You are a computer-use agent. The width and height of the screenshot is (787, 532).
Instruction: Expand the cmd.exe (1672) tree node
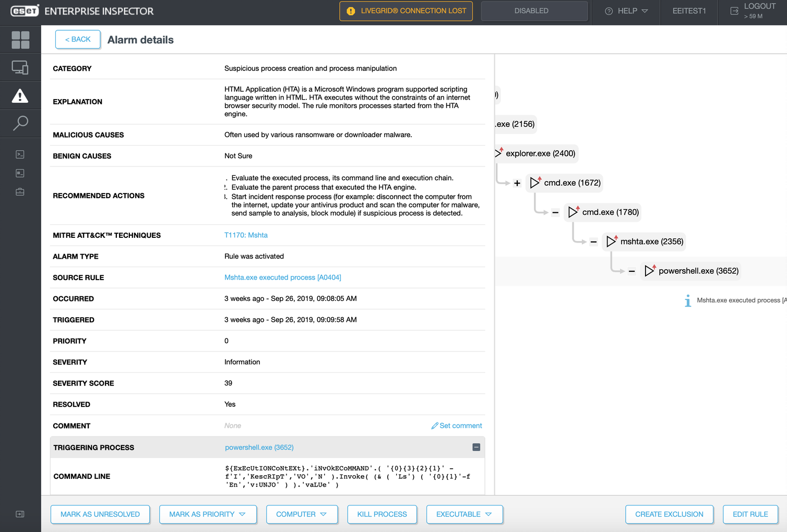point(517,183)
